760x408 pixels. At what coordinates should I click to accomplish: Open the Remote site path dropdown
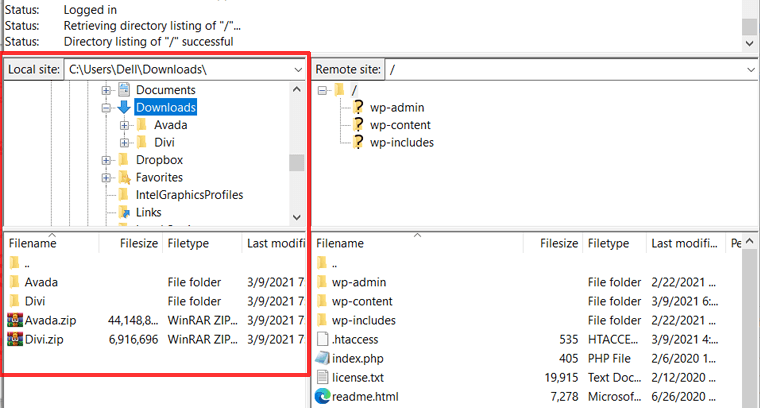pos(751,69)
